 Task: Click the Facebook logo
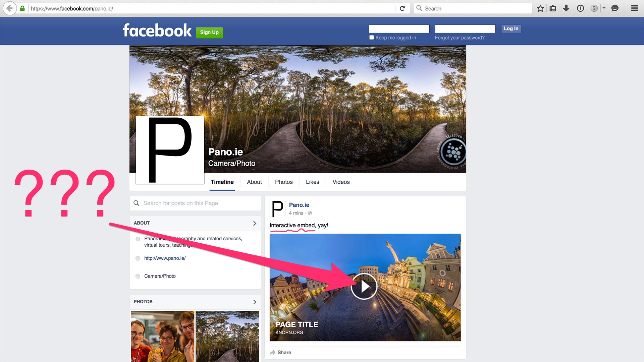157,31
